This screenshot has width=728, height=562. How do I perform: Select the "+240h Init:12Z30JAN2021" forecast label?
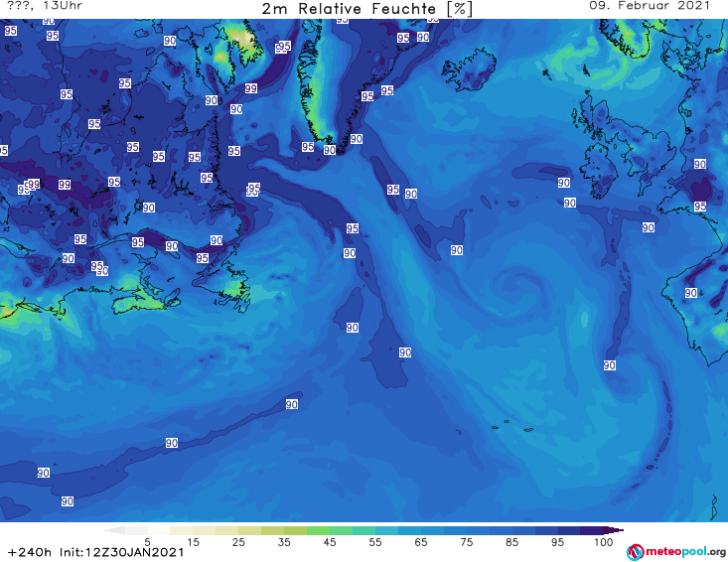[96, 552]
